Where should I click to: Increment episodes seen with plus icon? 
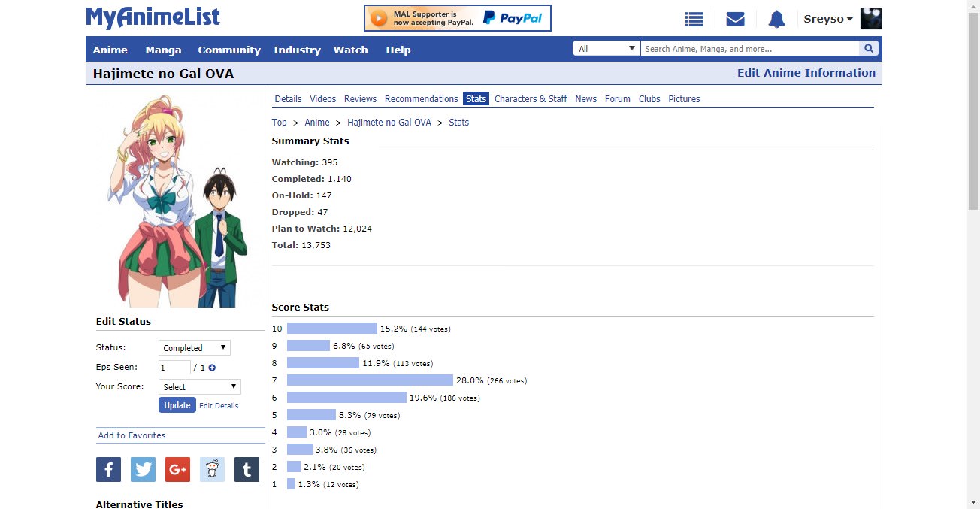click(212, 368)
